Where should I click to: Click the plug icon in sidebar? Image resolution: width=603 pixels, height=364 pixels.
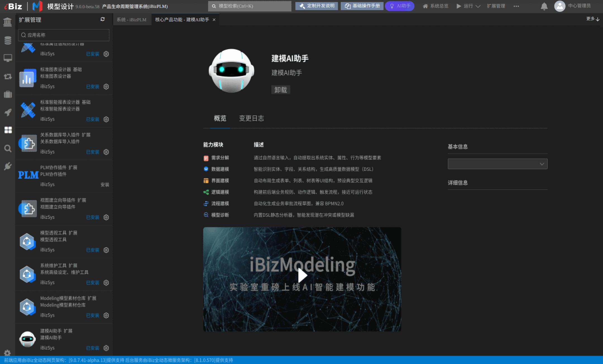click(x=8, y=166)
